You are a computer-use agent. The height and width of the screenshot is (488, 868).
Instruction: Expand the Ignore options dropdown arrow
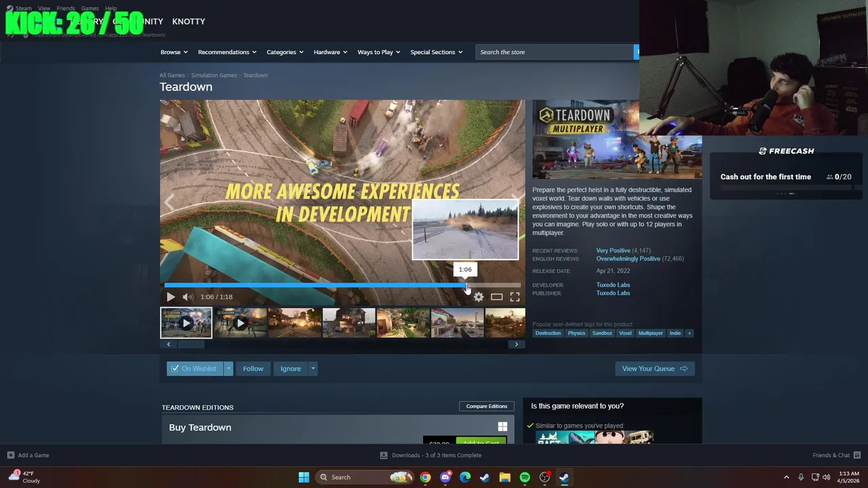click(313, 369)
